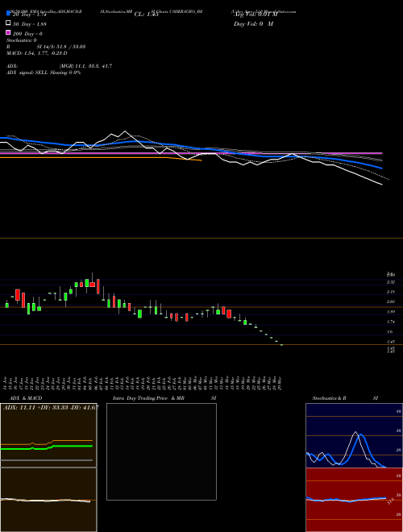Click the empty intraday trading price chart box

tap(161, 451)
